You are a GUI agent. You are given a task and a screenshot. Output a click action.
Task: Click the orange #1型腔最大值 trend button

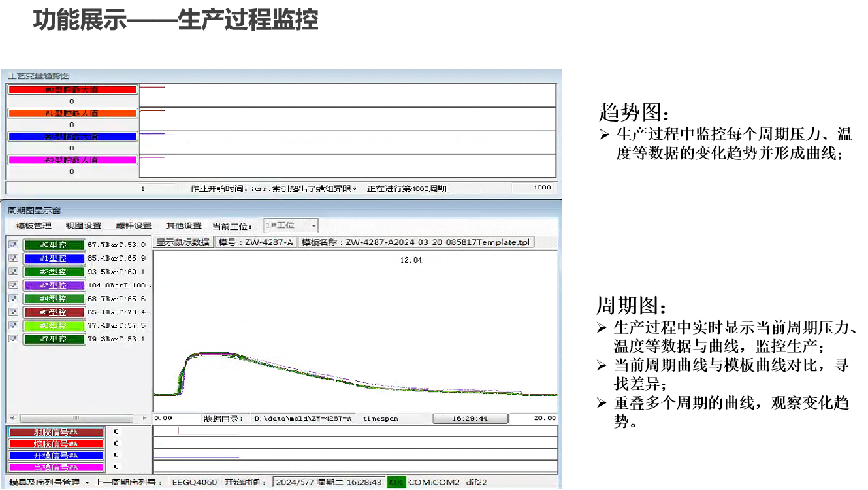(72, 113)
